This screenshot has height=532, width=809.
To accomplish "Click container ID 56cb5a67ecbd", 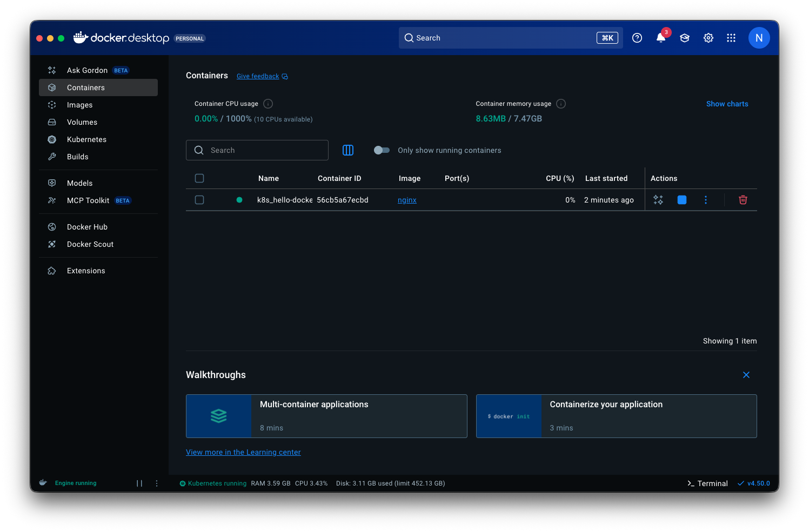I will point(343,200).
